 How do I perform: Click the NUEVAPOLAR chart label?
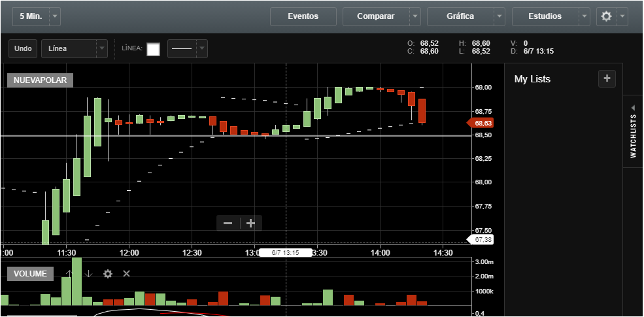(41, 80)
